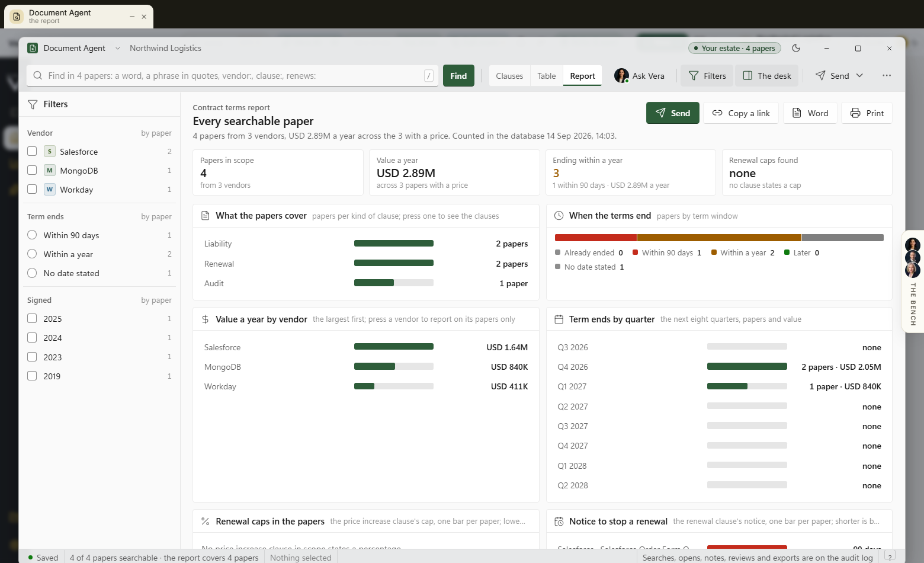Screen dimensions: 924x563
Task: Toggle the Filters toolbar button
Action: point(707,76)
